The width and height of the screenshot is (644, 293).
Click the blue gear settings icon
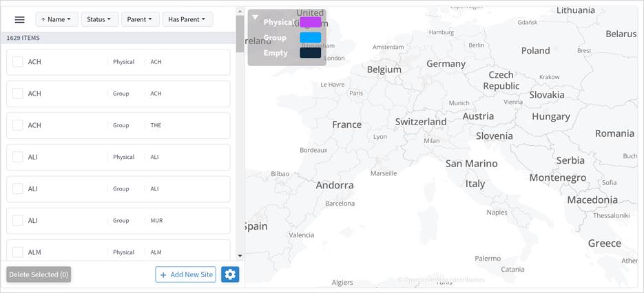[x=230, y=274]
